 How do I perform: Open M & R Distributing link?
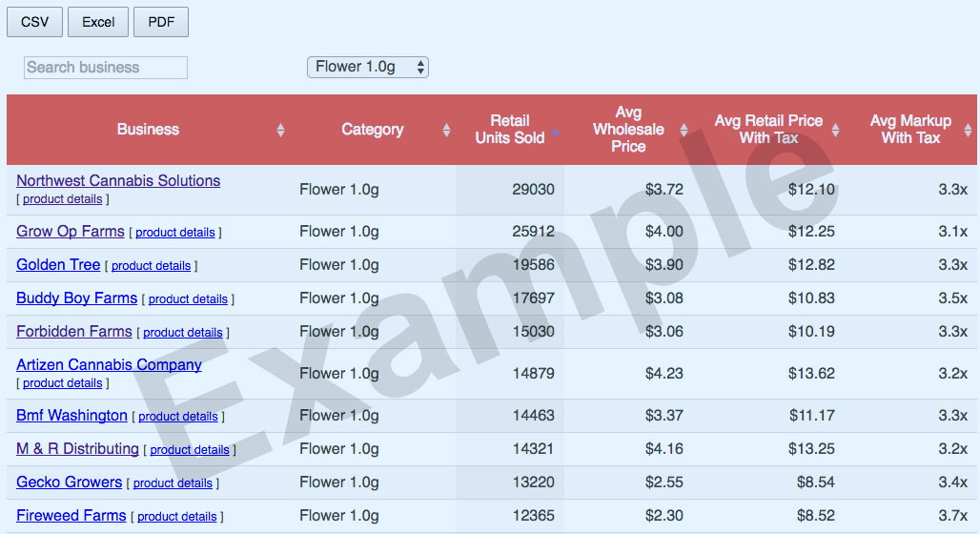pos(77,448)
